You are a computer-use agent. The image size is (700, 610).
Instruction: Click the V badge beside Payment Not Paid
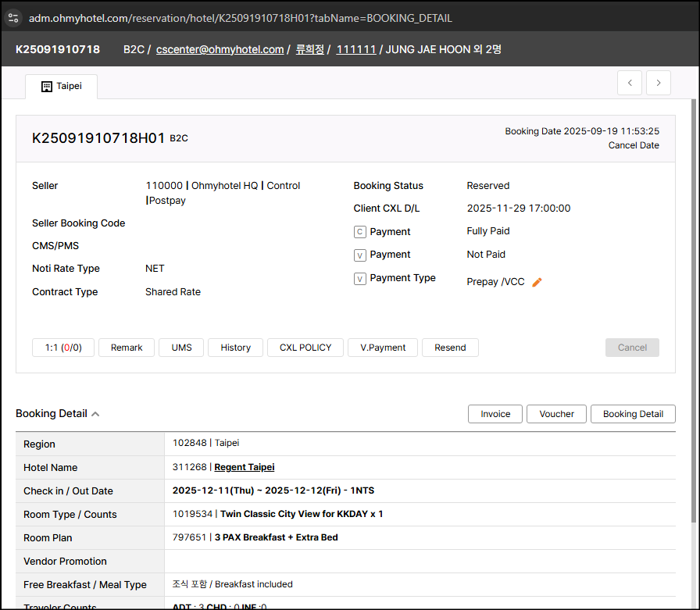point(360,255)
